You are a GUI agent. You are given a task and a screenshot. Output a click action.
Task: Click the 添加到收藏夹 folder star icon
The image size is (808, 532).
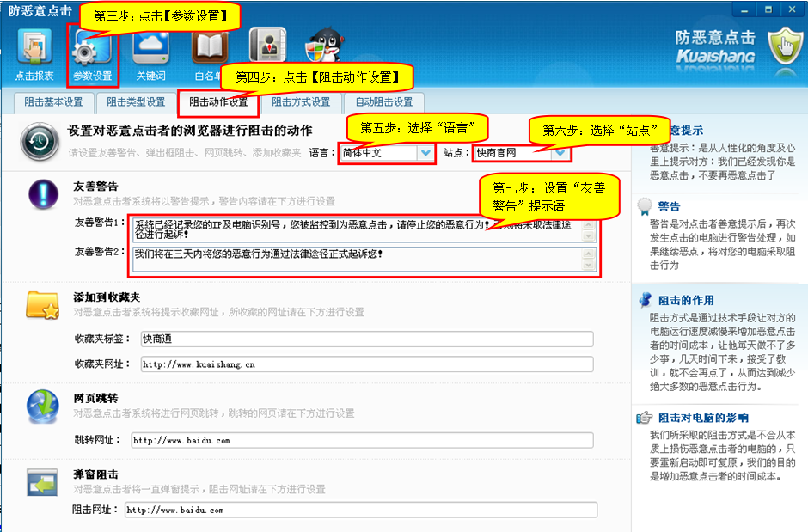coord(43,304)
